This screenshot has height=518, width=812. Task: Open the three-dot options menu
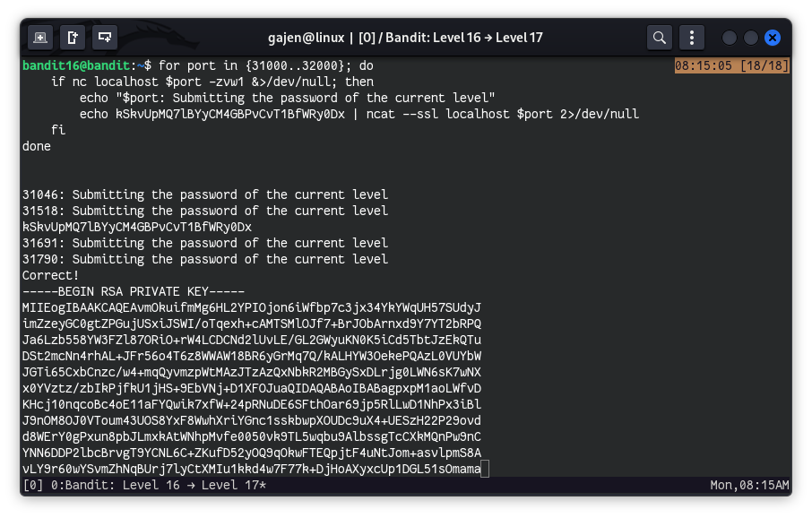[x=691, y=38]
